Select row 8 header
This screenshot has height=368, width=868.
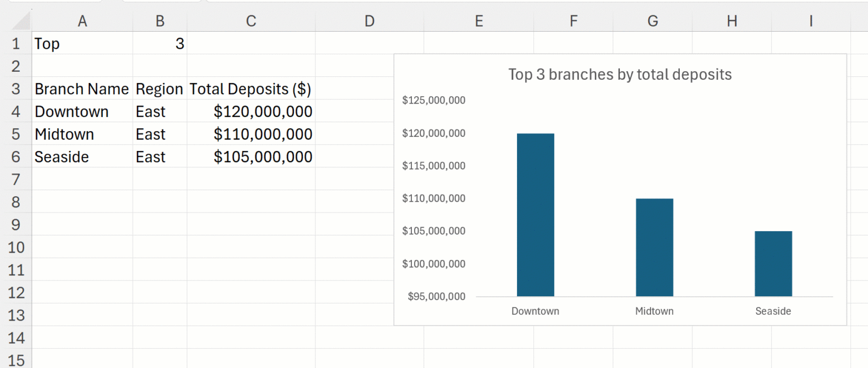(x=16, y=202)
